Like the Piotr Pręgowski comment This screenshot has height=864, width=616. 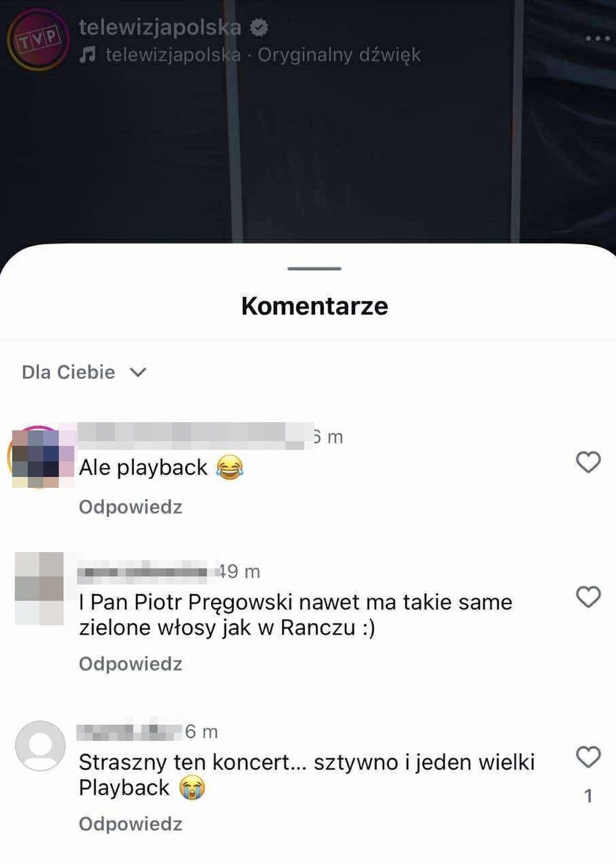[x=588, y=596]
